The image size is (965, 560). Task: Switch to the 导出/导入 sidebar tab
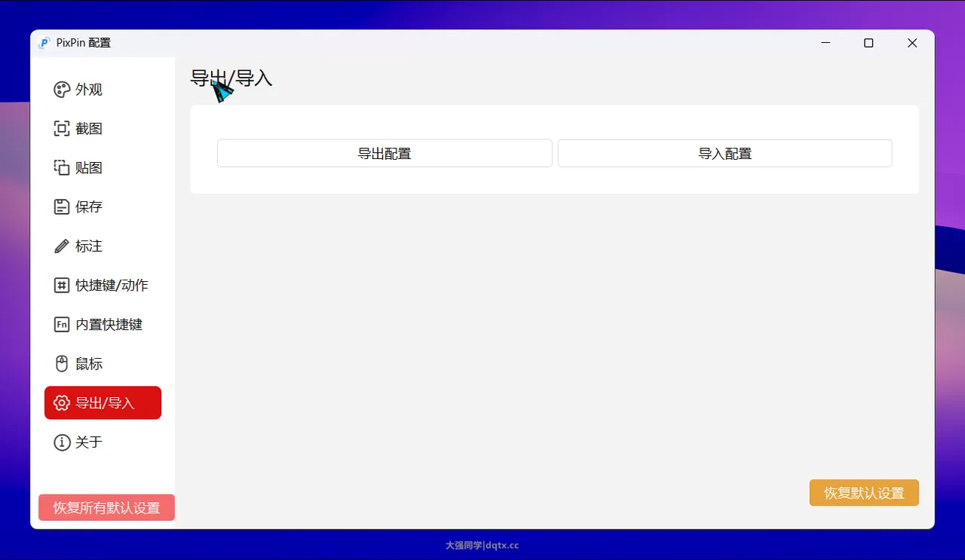103,402
